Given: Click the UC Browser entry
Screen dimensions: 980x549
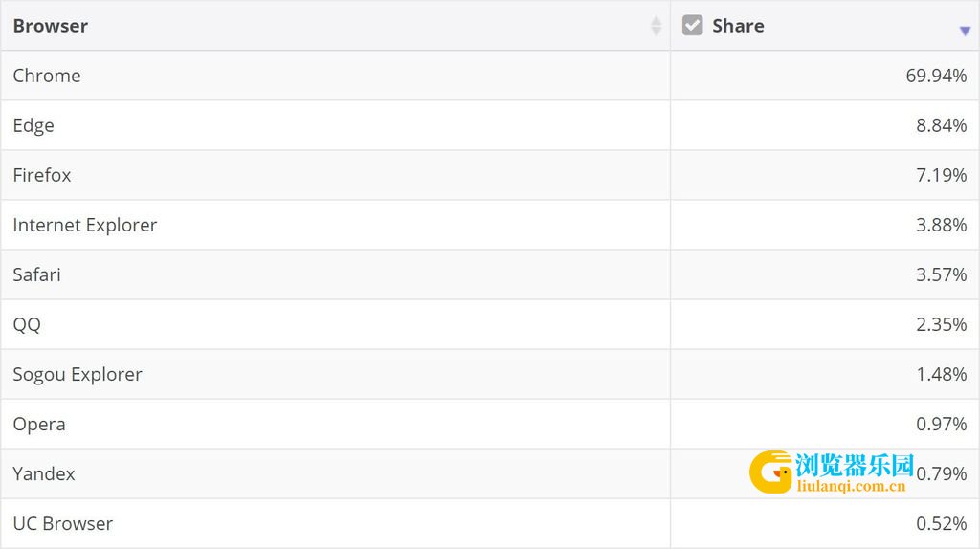Looking at the screenshot, I should (x=63, y=523).
